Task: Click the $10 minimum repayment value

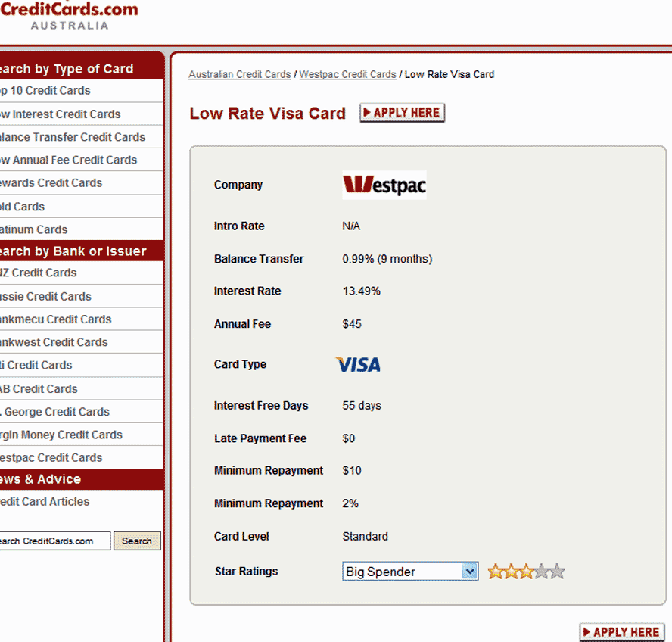Action: [x=352, y=470]
